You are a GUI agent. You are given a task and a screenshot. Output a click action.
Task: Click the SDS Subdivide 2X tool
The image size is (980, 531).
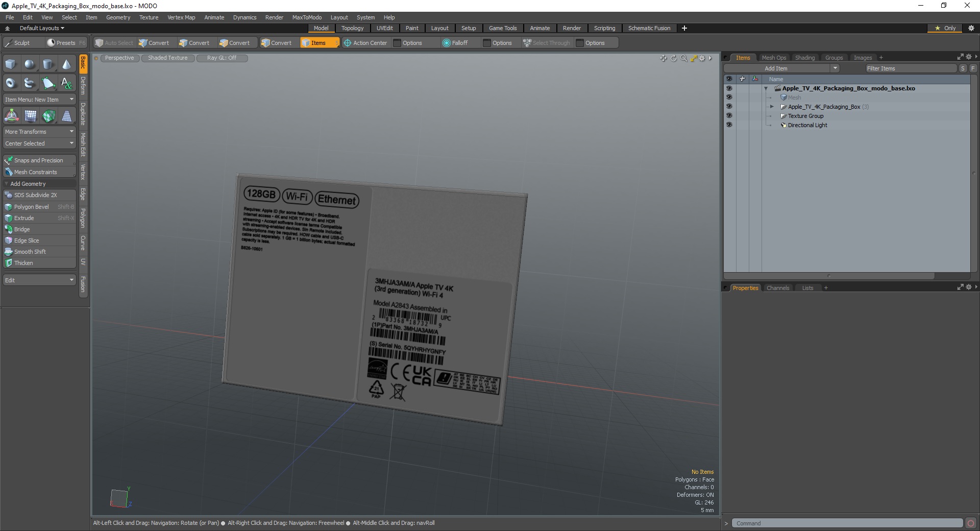40,195
